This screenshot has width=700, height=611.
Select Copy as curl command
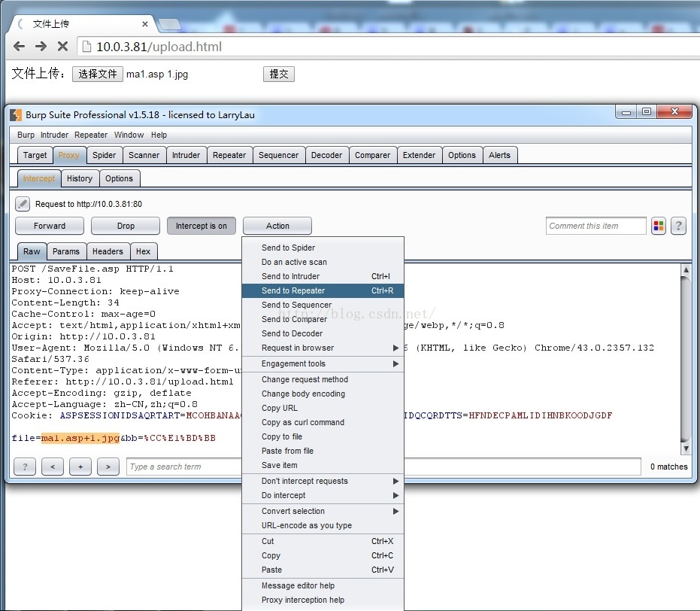pyautogui.click(x=323, y=422)
